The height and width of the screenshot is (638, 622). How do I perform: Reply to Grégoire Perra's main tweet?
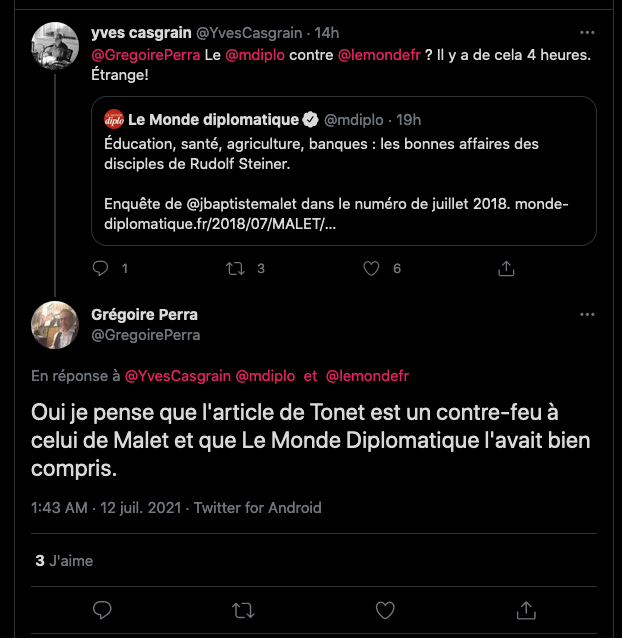point(101,609)
